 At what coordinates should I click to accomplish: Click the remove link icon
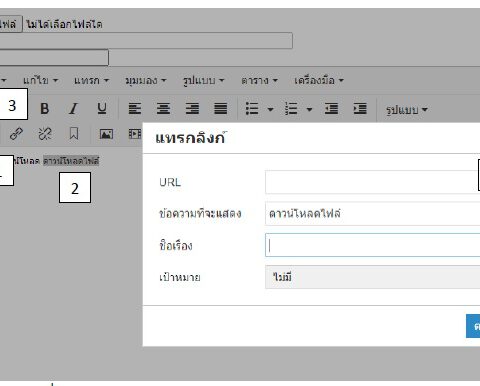click(45, 134)
